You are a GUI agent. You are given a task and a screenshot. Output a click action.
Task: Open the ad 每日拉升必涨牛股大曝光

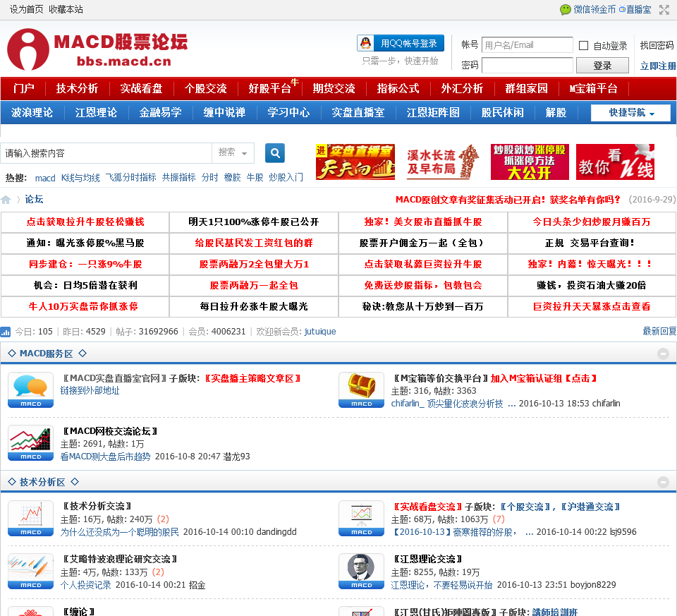coord(254,307)
